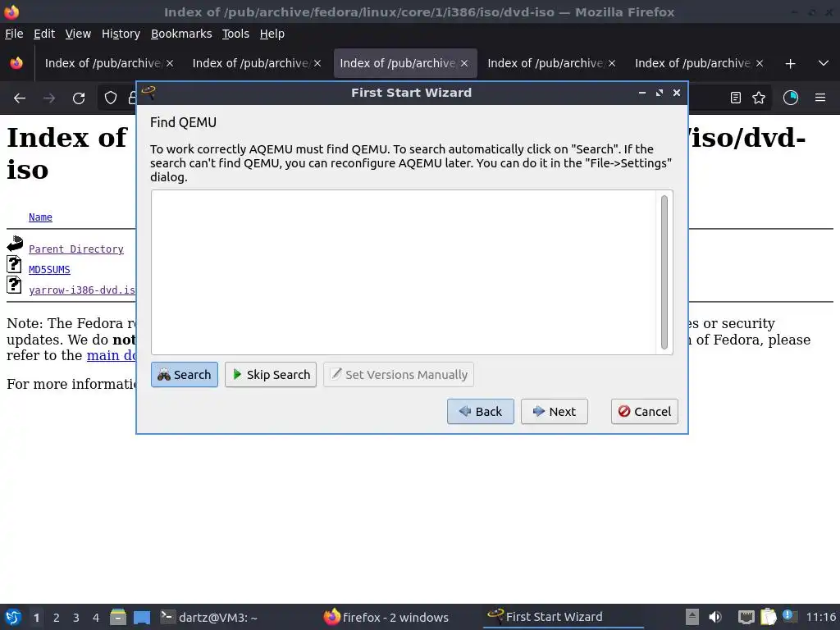Click the Set Versions Manually button
840x630 pixels.
(399, 374)
